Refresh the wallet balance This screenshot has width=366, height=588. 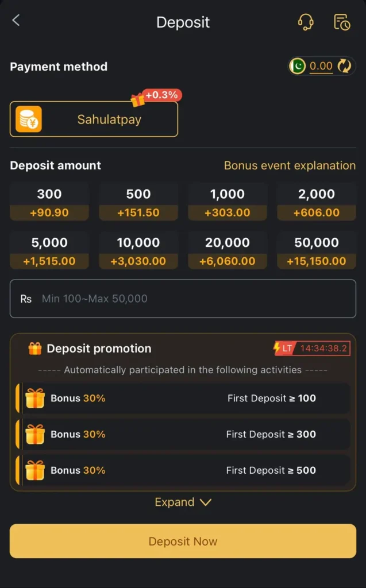[x=344, y=66]
